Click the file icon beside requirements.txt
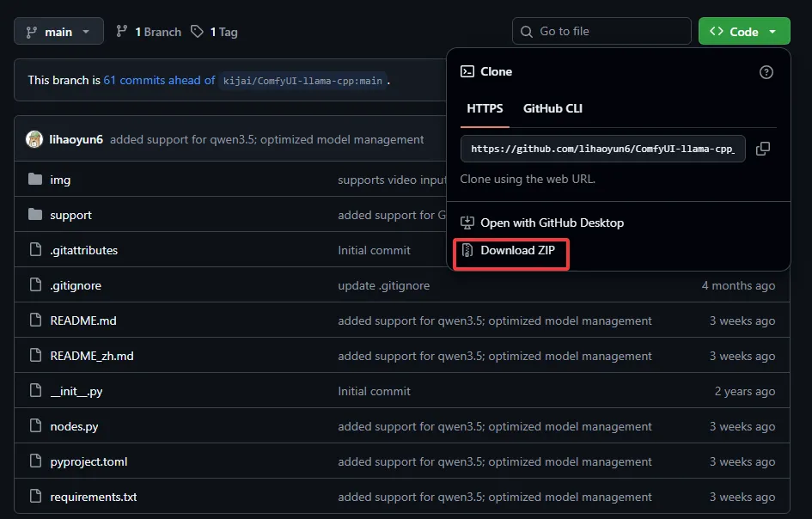812x519 pixels. 35,496
